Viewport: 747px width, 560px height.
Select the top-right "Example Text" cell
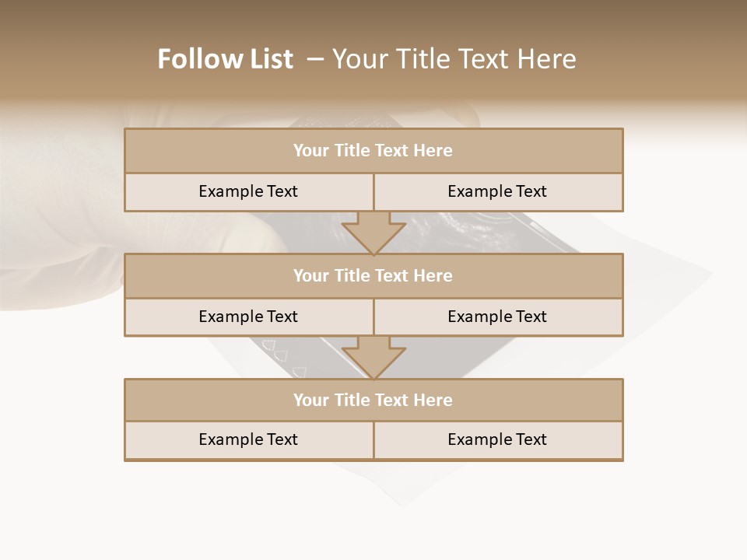497,191
